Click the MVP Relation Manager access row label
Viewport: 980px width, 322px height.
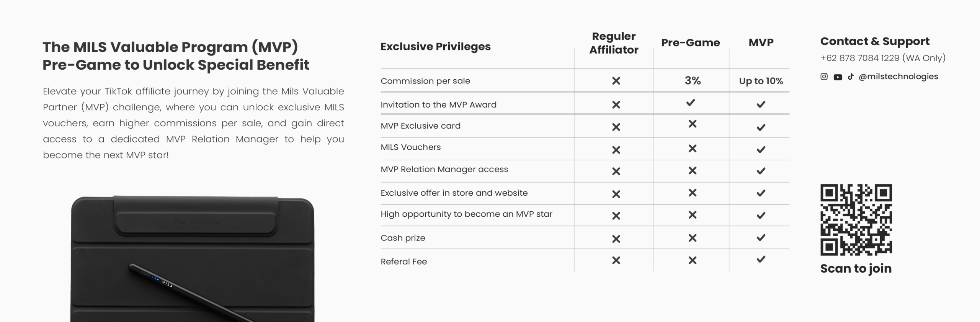[x=444, y=169]
